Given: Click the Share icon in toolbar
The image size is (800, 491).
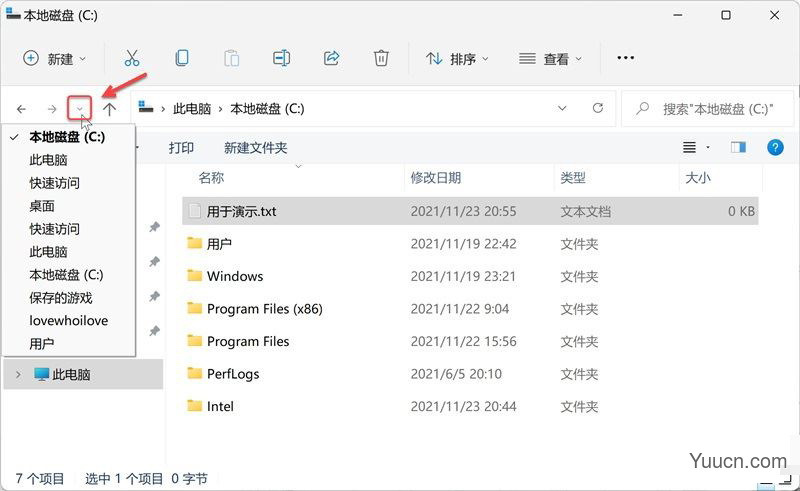Looking at the screenshot, I should 332,58.
